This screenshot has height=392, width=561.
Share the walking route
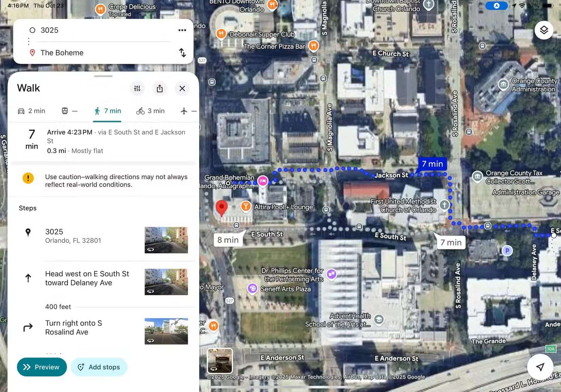(x=160, y=88)
